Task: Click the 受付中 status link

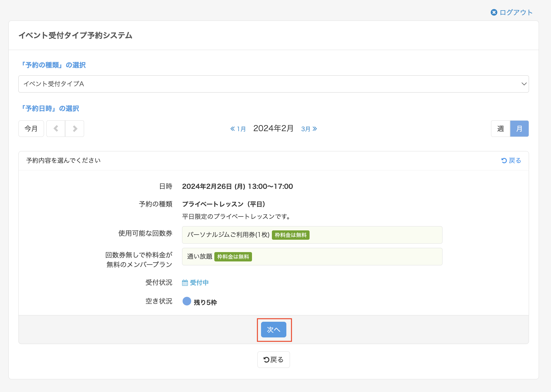Action: pos(199,283)
